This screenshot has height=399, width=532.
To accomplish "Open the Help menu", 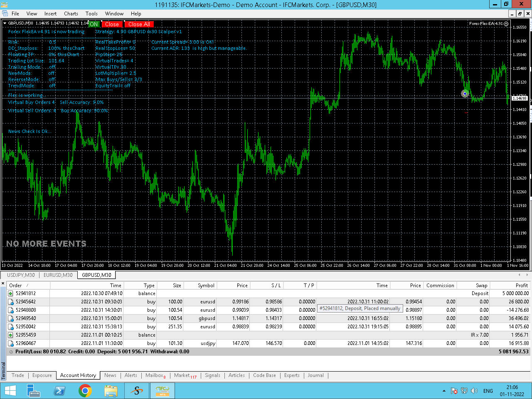I will pyautogui.click(x=136, y=14).
